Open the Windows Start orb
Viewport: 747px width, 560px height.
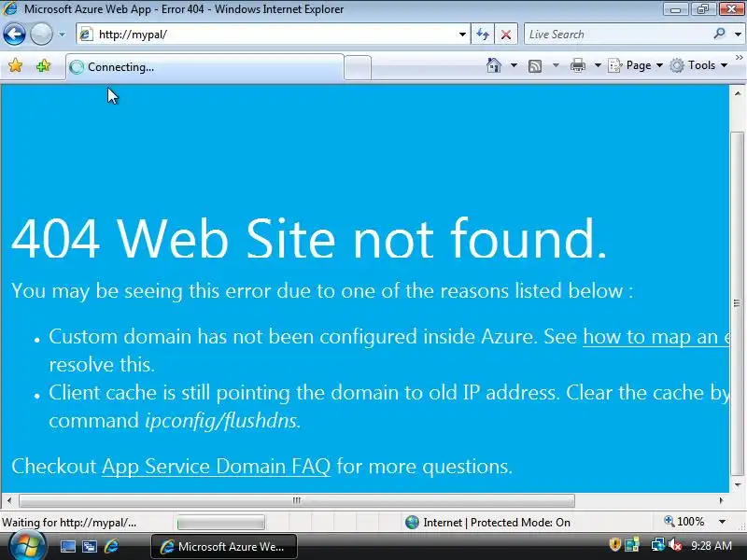click(28, 546)
